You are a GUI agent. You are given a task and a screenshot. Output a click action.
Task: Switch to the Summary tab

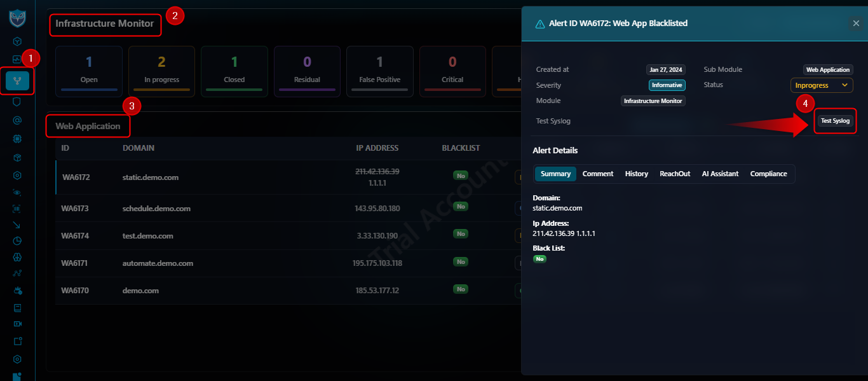point(556,174)
